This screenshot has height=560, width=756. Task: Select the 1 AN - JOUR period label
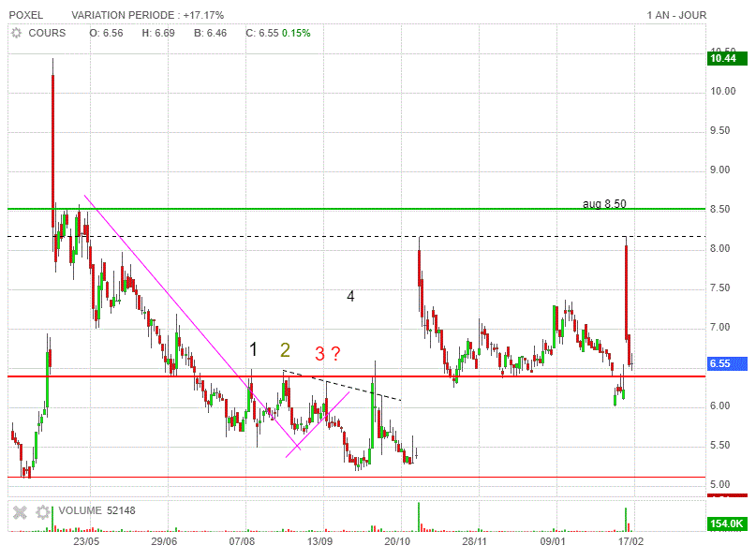coord(676,15)
